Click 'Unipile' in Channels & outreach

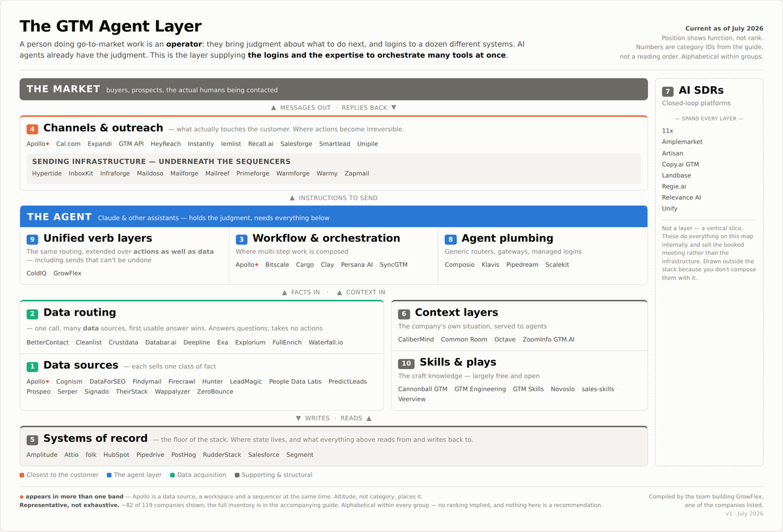[367, 144]
